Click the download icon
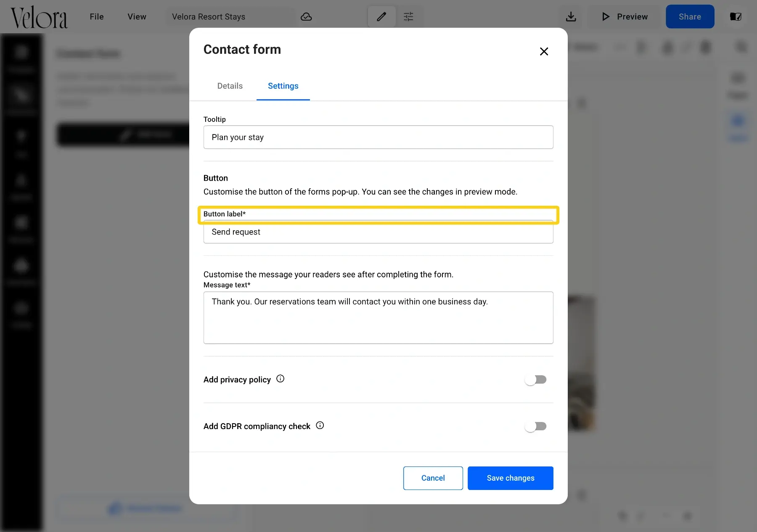Screen dimensions: 757x532 pyautogui.click(x=571, y=17)
